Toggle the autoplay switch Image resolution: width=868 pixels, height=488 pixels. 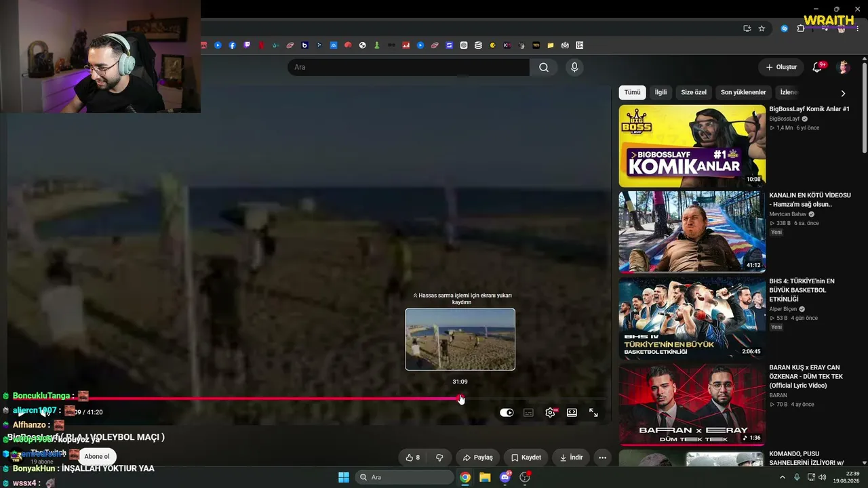[x=507, y=412]
